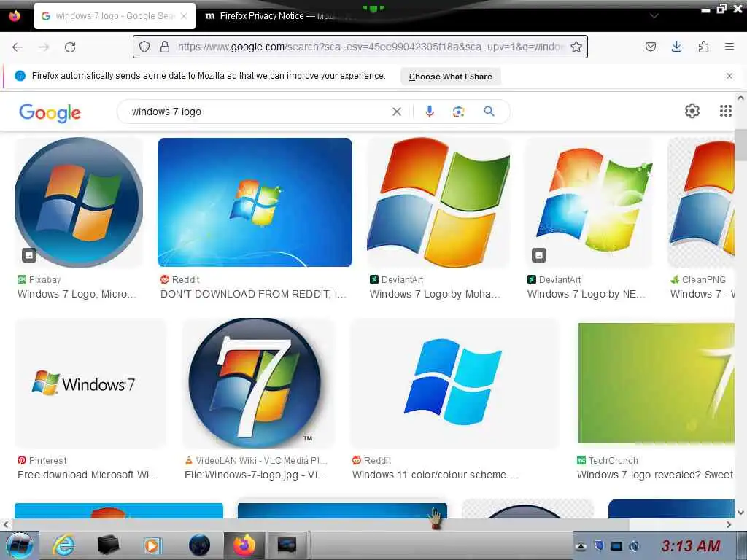This screenshot has height=560, width=747.
Task: Click 'VideoLAN Wiki - VLC Media Pl...' source label
Action: (256, 461)
